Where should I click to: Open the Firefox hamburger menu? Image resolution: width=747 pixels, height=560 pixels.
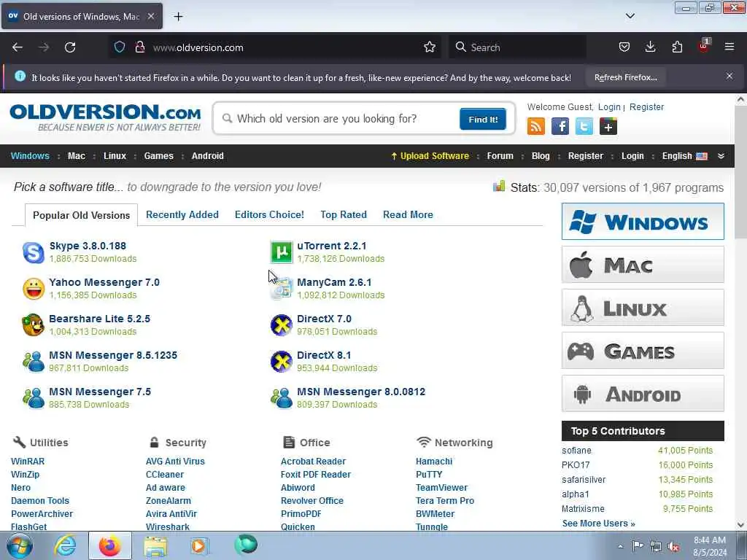coord(729,47)
